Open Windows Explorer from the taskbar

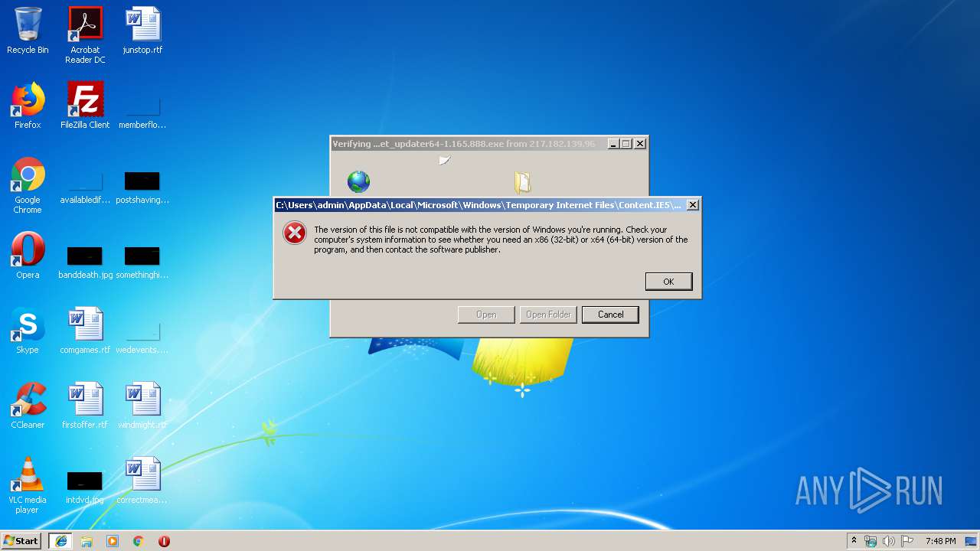pos(87,541)
